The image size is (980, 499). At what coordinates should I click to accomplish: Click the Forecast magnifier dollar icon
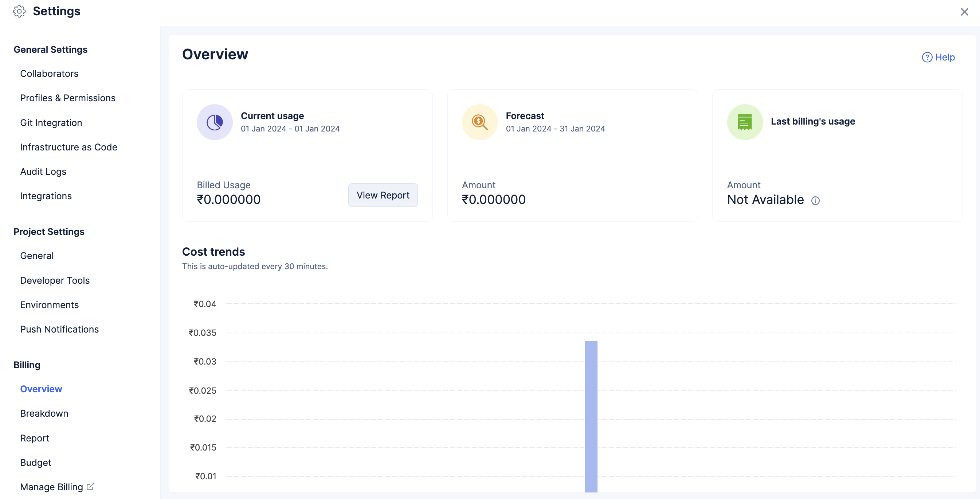[x=479, y=122]
